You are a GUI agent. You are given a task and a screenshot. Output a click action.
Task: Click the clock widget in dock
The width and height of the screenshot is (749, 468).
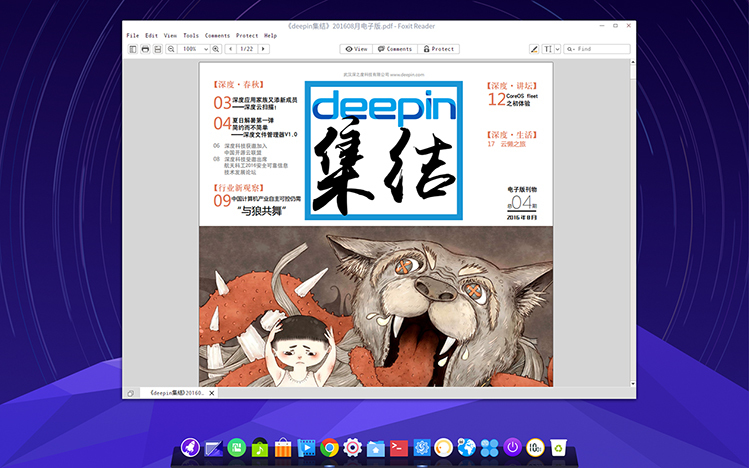pyautogui.click(x=535, y=447)
